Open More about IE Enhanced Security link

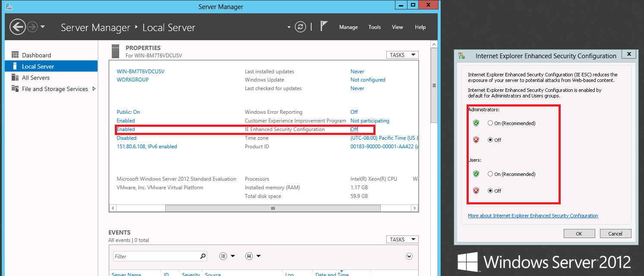coord(533,216)
